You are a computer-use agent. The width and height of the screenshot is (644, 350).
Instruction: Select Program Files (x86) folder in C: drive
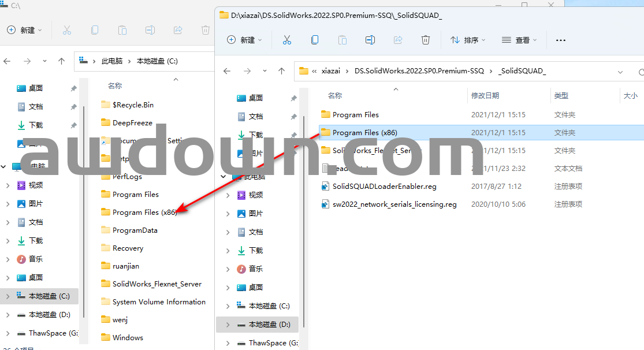144,213
